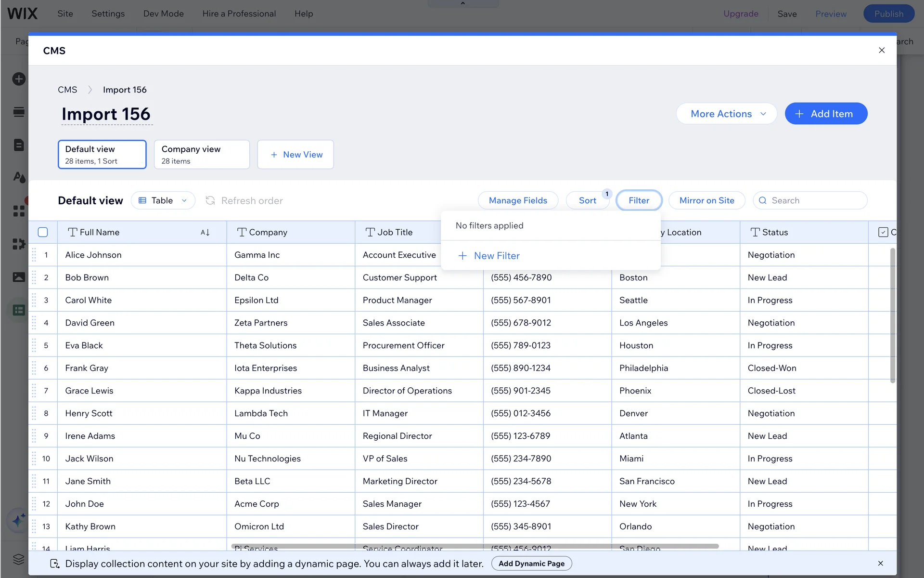Click the CMS breadcrumb link
Screen dimensions: 924x578
pyautogui.click(x=67, y=90)
